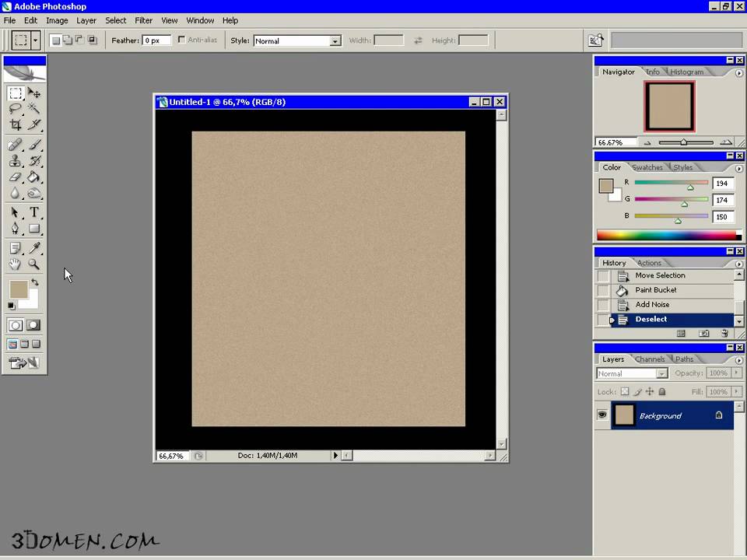The image size is (747, 560).
Task: Select the Healing Brush tool
Action: (16, 145)
